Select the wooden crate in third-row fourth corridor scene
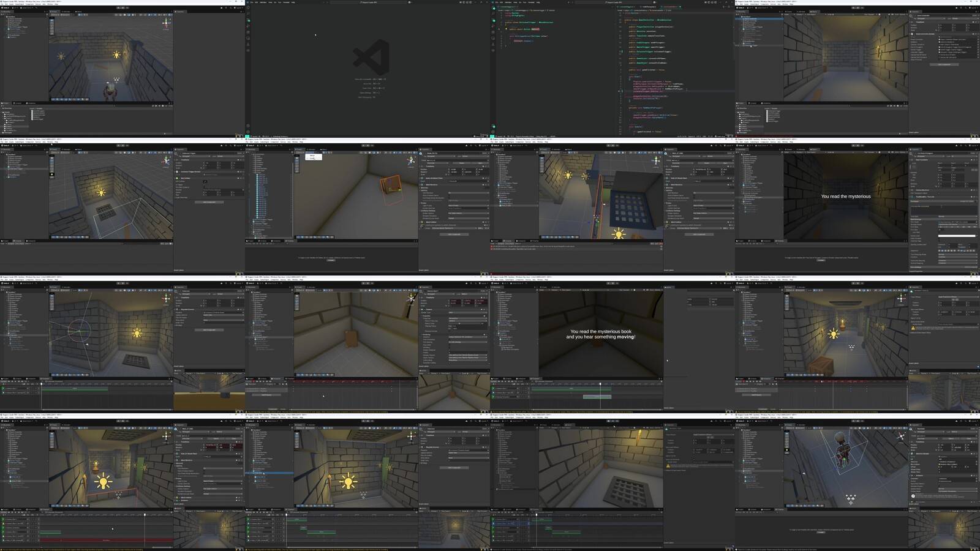Viewport: 980px width, 551px height. pos(821,365)
